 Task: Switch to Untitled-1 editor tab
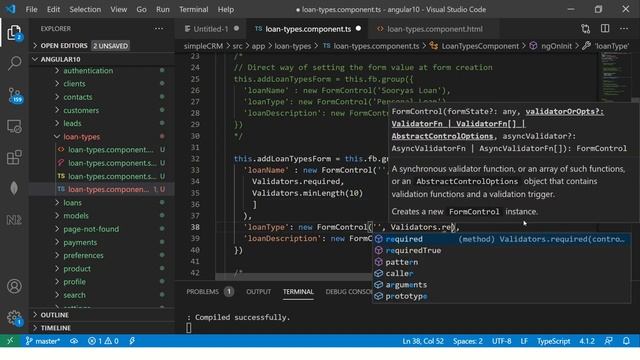pos(211,29)
